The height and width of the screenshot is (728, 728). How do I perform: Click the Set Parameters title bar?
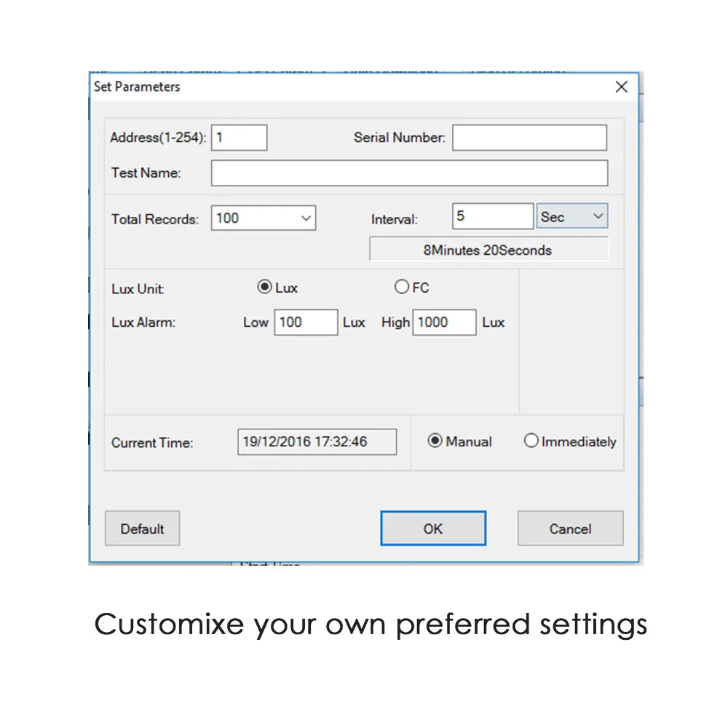291,86
